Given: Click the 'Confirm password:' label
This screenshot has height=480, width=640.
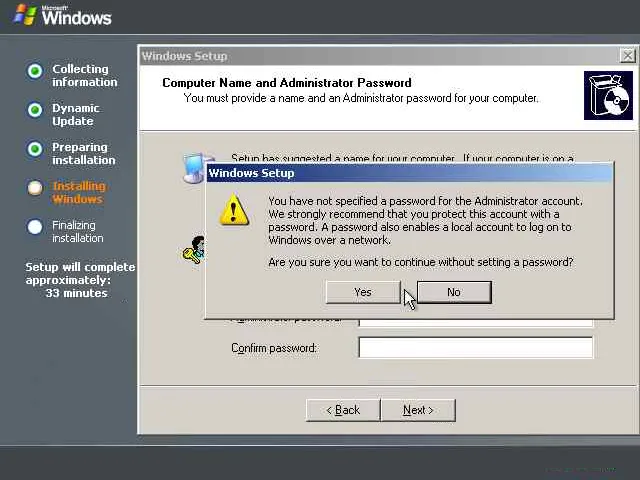Looking at the screenshot, I should tap(274, 348).
